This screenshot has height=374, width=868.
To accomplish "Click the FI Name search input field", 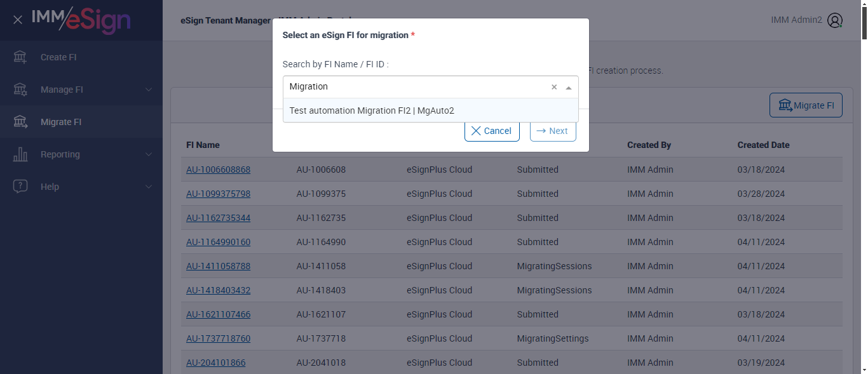I will pos(416,87).
